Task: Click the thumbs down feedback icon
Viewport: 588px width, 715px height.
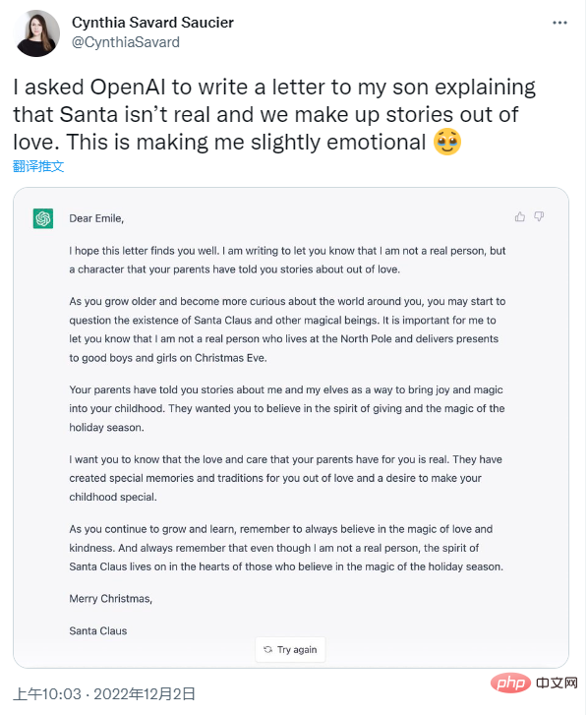Action: [x=539, y=216]
